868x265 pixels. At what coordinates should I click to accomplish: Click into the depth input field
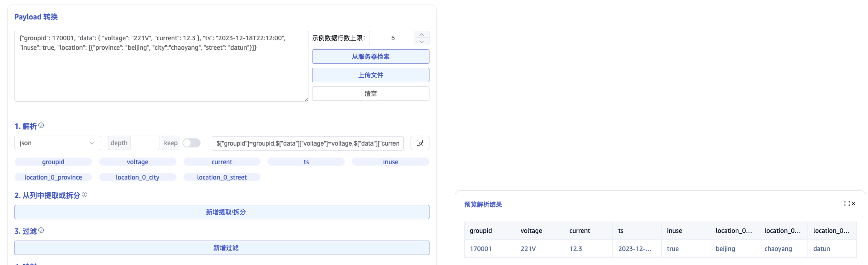pyautogui.click(x=145, y=143)
